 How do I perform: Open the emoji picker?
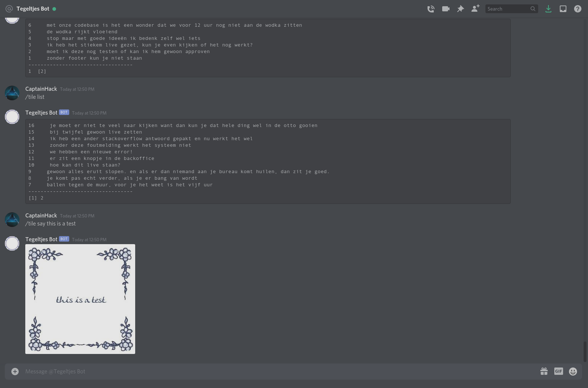573,371
